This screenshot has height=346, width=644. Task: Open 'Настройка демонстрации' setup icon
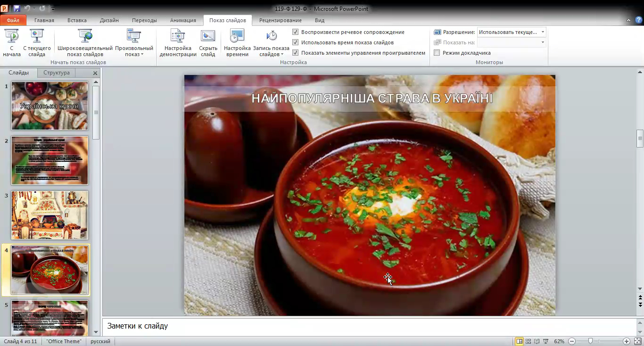tap(178, 37)
